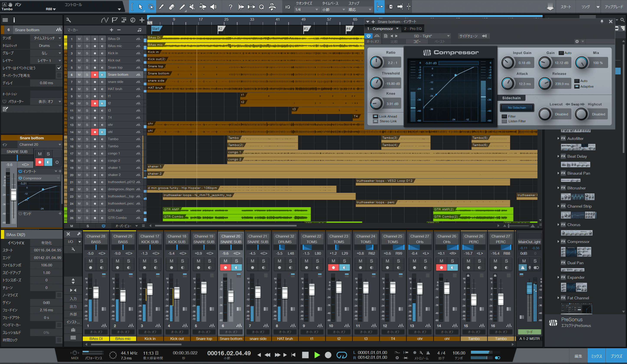Enable the play-overlaps checkbox in the inspector
This screenshot has width=627, height=364.
pos(59,75)
